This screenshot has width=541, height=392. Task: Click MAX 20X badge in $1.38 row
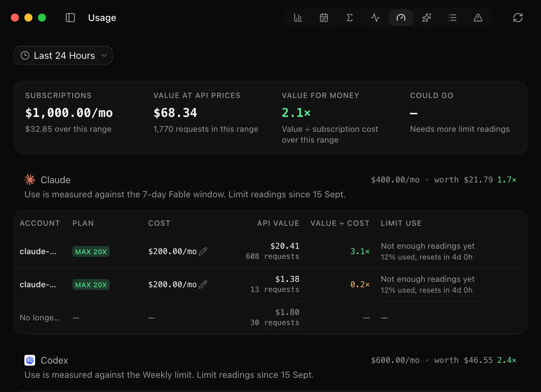point(91,285)
